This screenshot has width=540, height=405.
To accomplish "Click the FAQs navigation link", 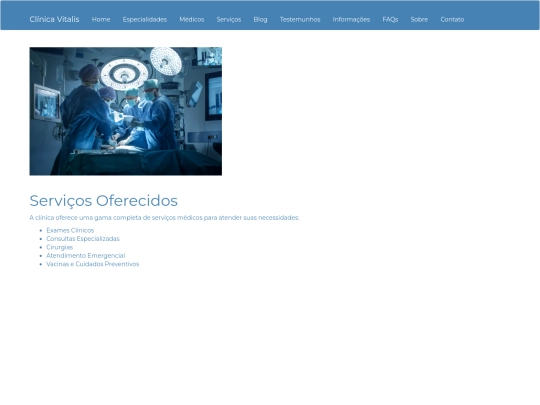I will click(390, 20).
